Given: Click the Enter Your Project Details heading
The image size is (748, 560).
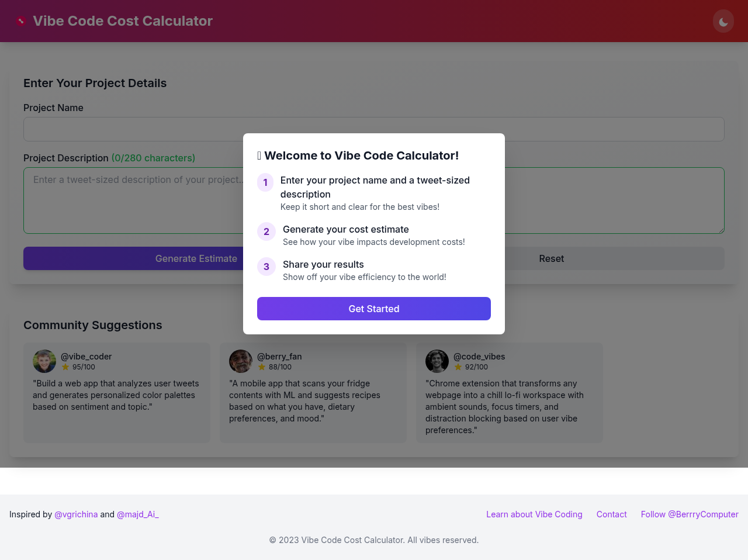Looking at the screenshot, I should [95, 83].
